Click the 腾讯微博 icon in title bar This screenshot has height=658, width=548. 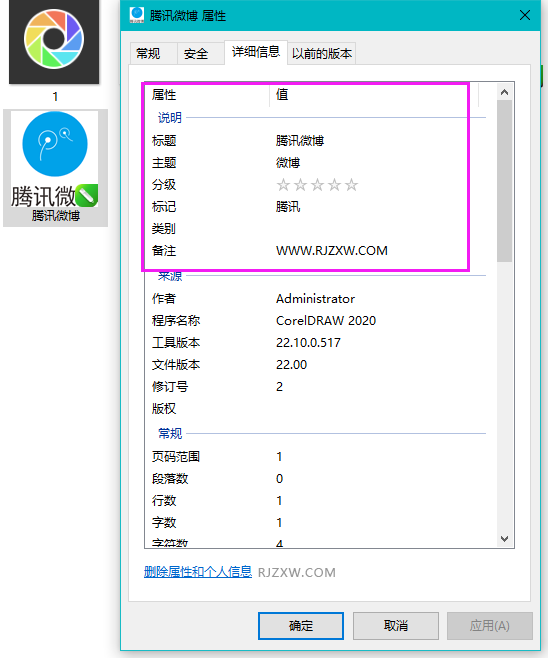click(137, 15)
